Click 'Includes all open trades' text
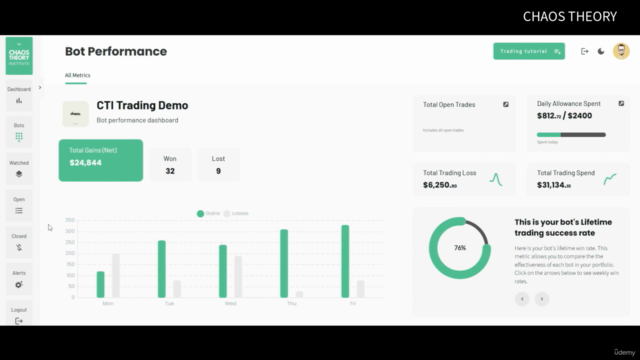Image resolution: width=640 pixels, height=360 pixels. tap(443, 130)
